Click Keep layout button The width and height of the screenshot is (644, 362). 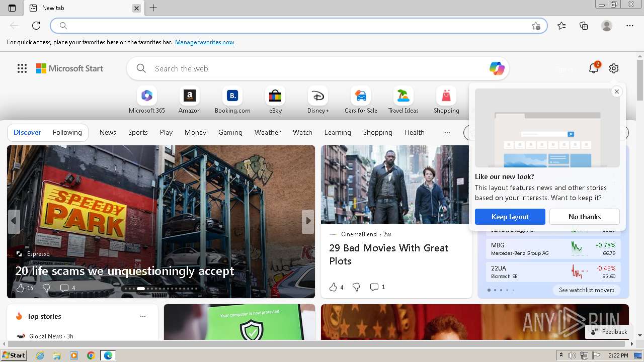click(x=510, y=217)
